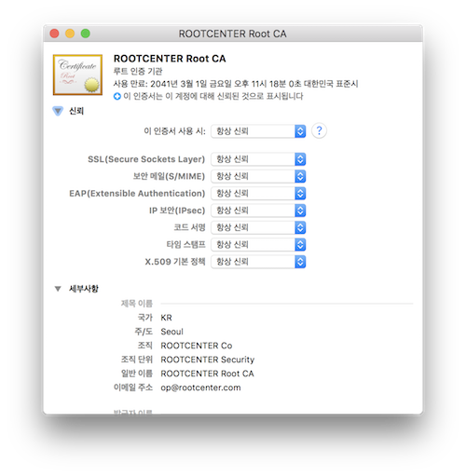
Task: Click the blue trusted status plus icon
Action: click(x=117, y=96)
